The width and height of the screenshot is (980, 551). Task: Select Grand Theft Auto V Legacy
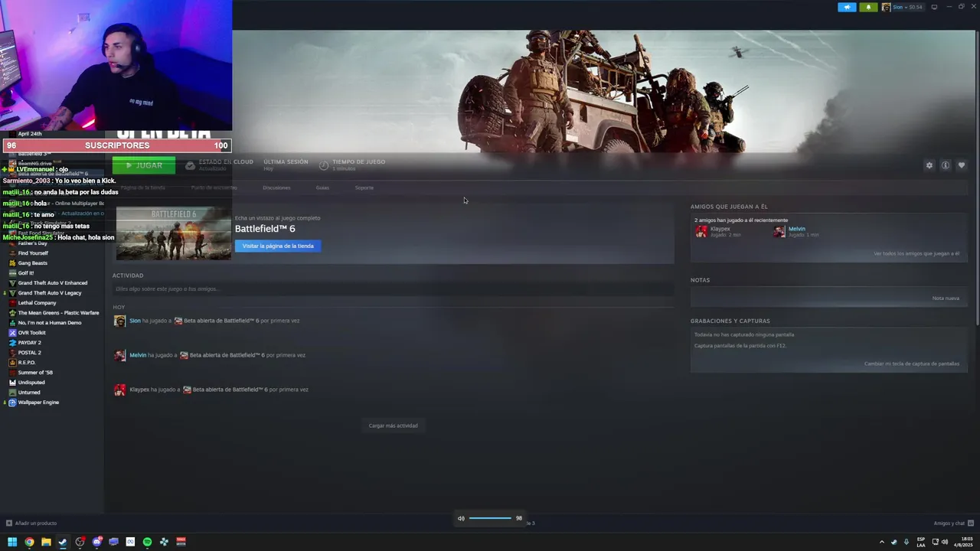tap(50, 293)
